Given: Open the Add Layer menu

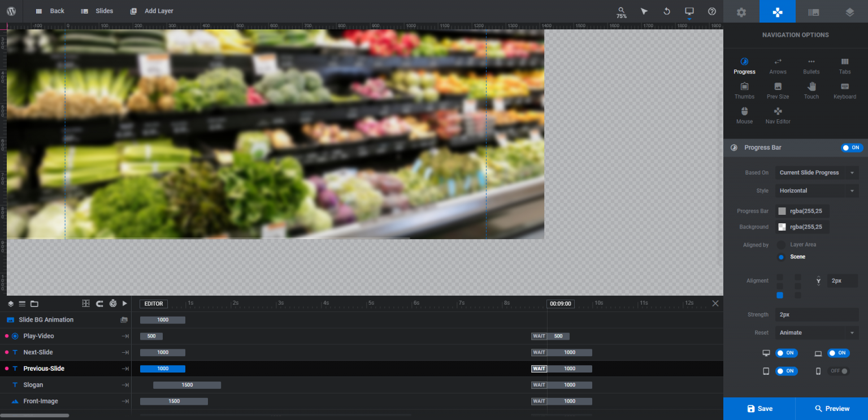Looking at the screenshot, I should [x=151, y=11].
